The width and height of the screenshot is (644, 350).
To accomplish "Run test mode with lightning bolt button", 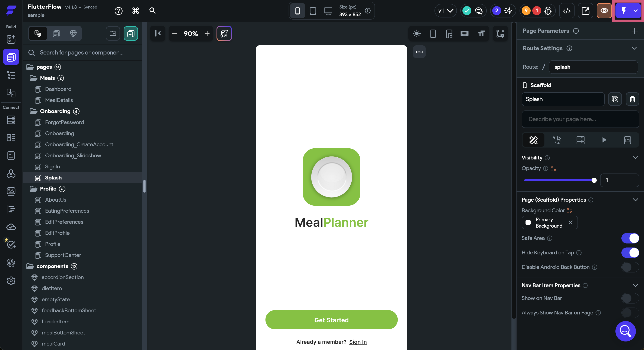I will [624, 11].
